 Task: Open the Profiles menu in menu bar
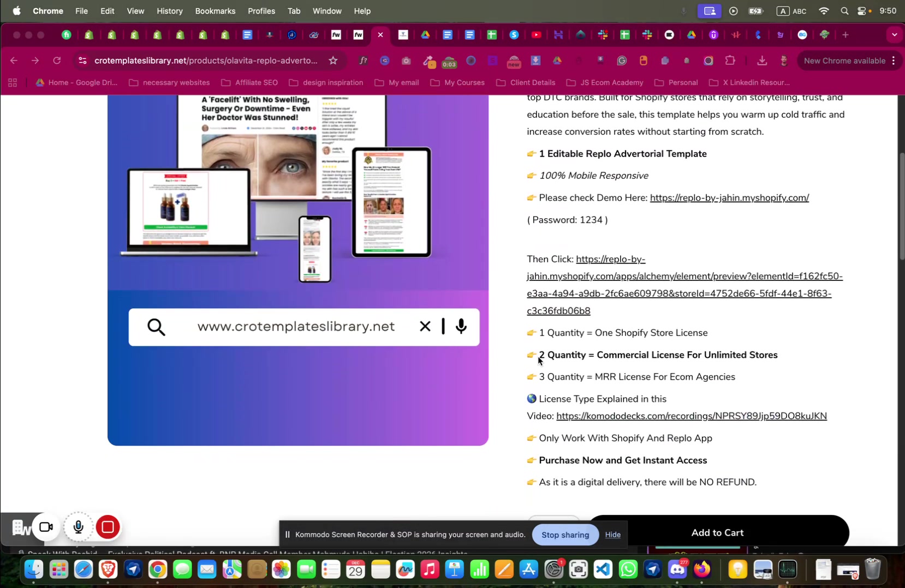pyautogui.click(x=261, y=11)
